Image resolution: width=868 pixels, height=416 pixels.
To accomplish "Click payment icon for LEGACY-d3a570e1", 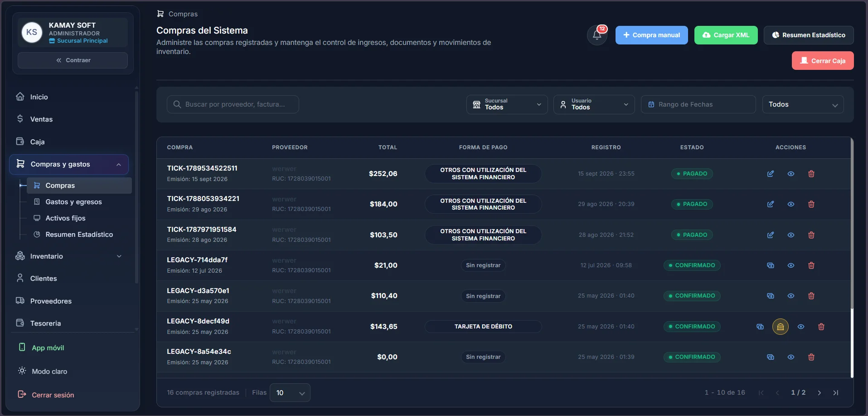I will [x=770, y=296].
